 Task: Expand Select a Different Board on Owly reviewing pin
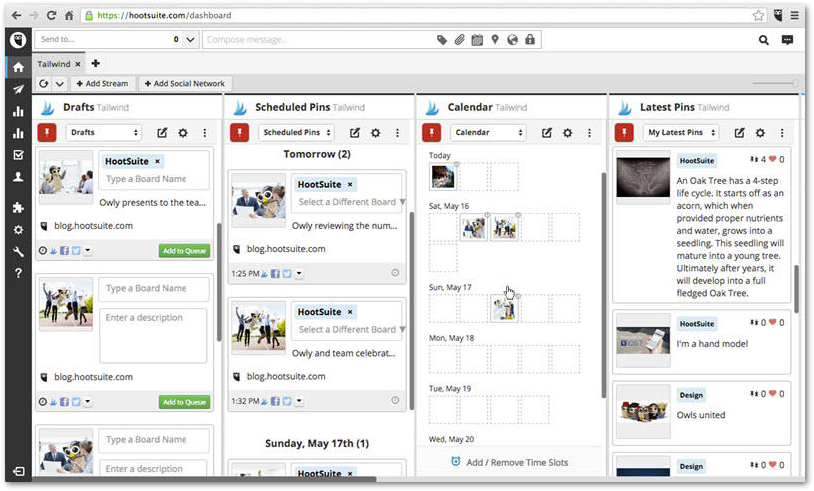402,202
